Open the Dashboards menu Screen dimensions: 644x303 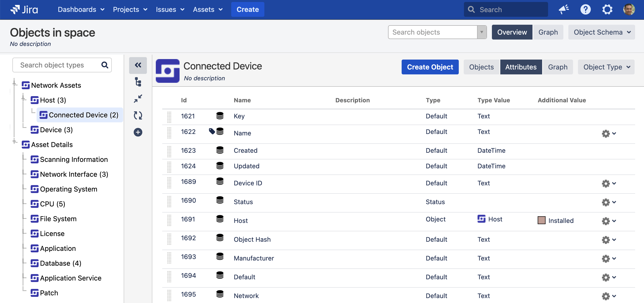(81, 9)
